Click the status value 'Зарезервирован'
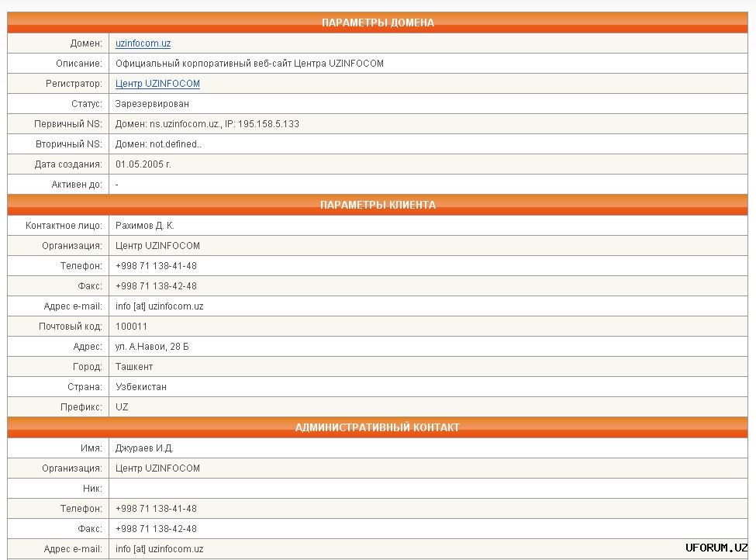This screenshot has width=756, height=560. [152, 104]
